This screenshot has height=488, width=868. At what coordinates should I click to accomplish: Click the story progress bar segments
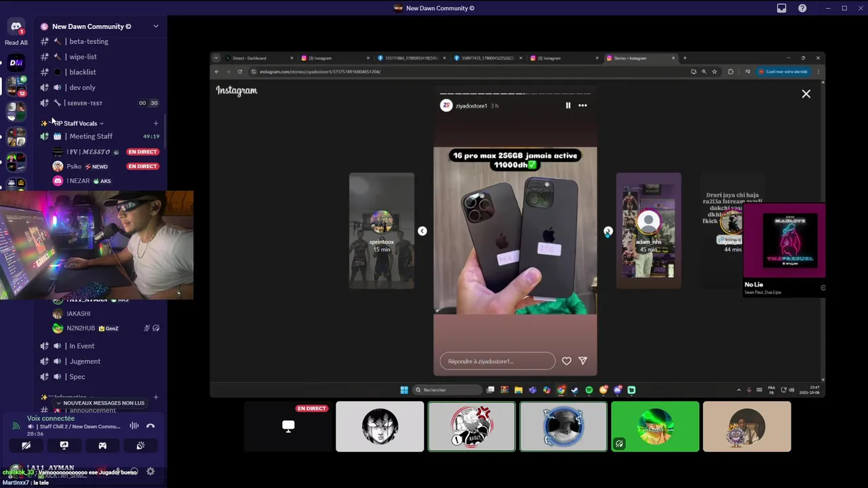515,94
